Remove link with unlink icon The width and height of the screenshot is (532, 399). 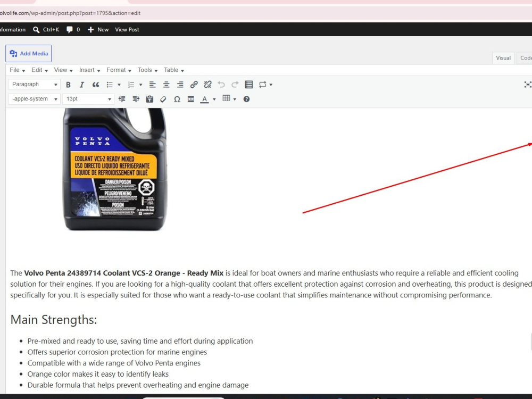(x=207, y=85)
